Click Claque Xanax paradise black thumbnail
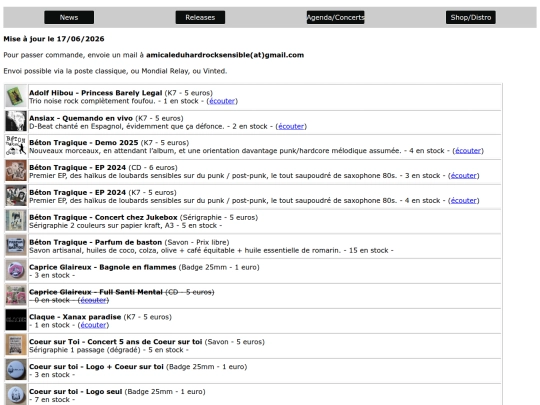This screenshot has width=540, height=405. point(16,320)
